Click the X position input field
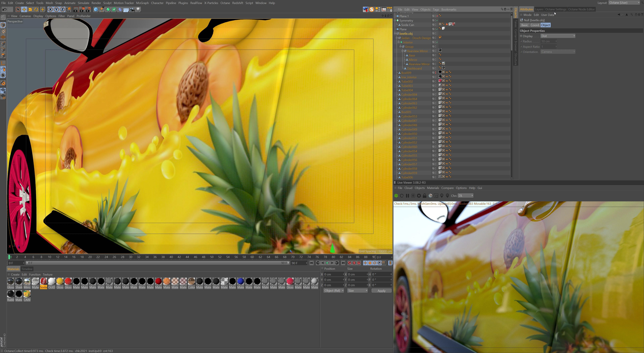The width and height of the screenshot is (644, 353). (x=333, y=274)
